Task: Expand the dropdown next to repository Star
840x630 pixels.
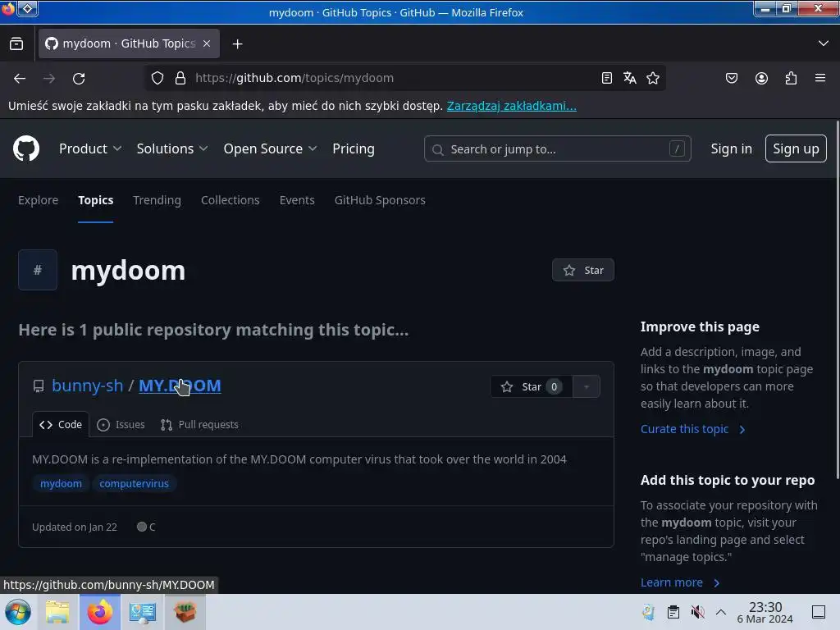Action: click(x=587, y=387)
